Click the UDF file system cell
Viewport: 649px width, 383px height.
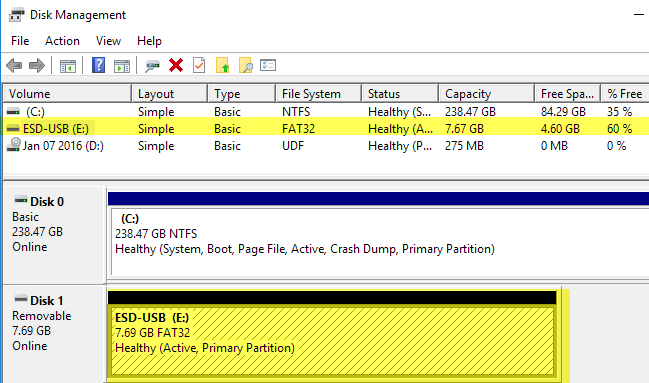(293, 146)
